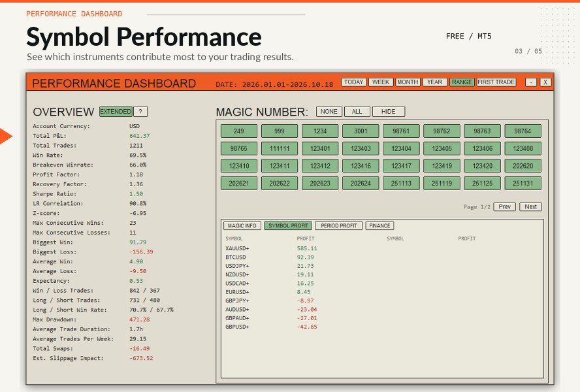Switch to the MAGIC INFO tab
This screenshot has width=580, height=392.
(242, 226)
